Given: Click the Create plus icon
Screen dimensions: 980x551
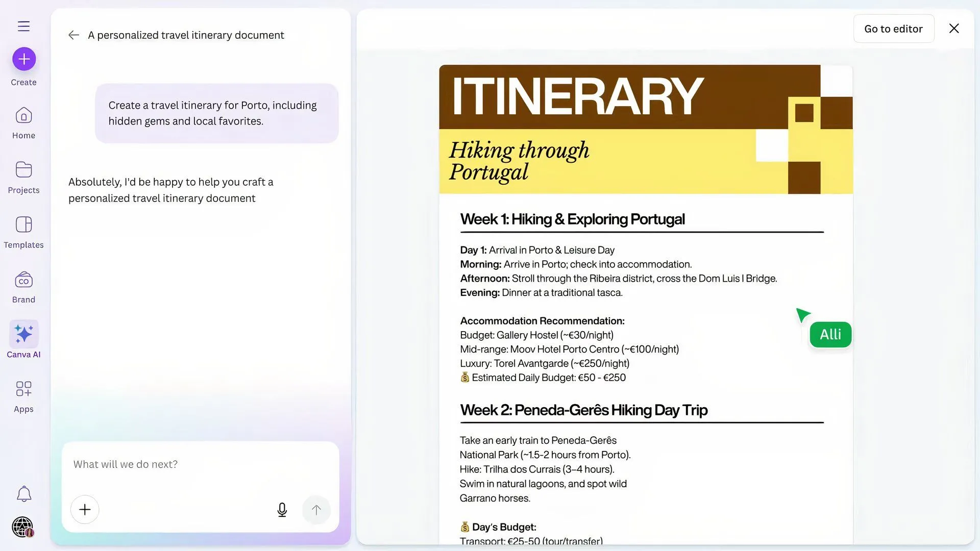Looking at the screenshot, I should click(x=23, y=59).
